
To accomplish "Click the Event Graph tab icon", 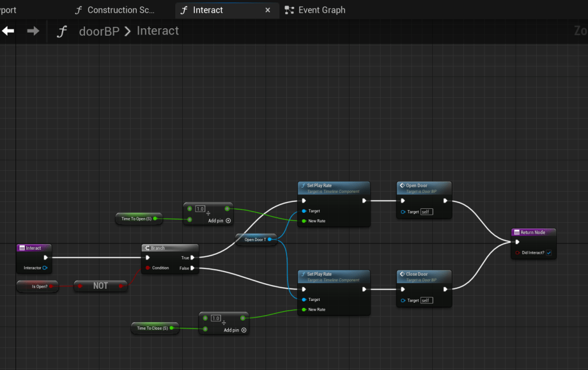I will (x=289, y=10).
